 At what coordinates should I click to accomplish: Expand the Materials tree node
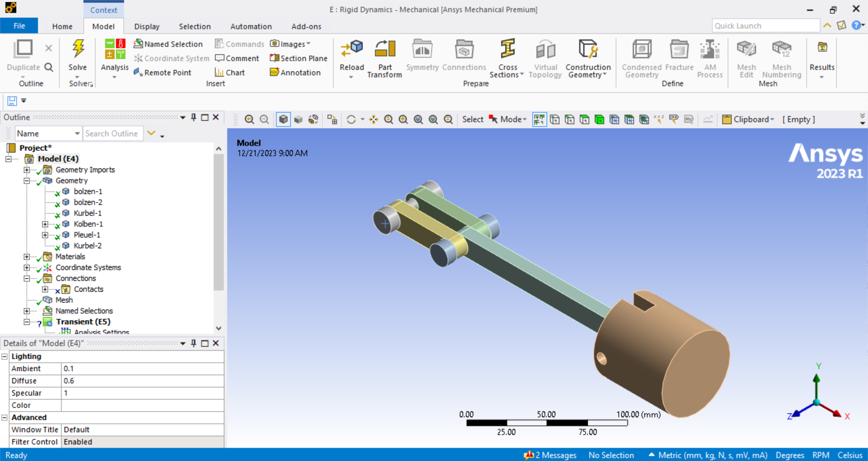click(27, 257)
